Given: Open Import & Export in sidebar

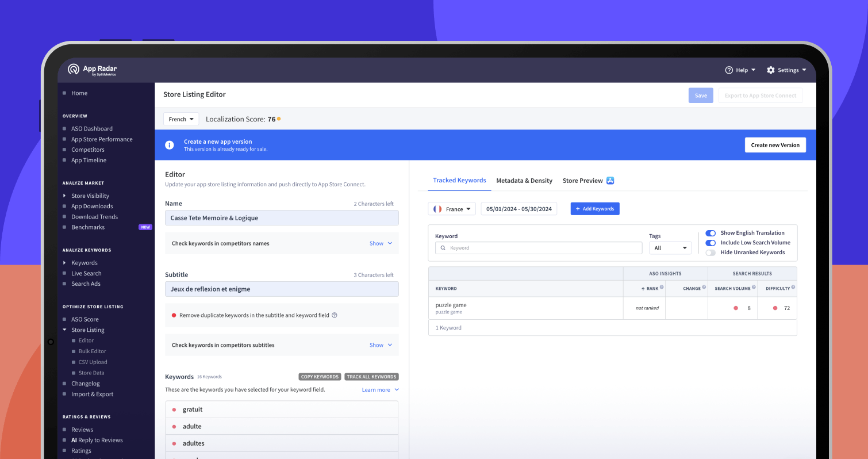Looking at the screenshot, I should [92, 394].
